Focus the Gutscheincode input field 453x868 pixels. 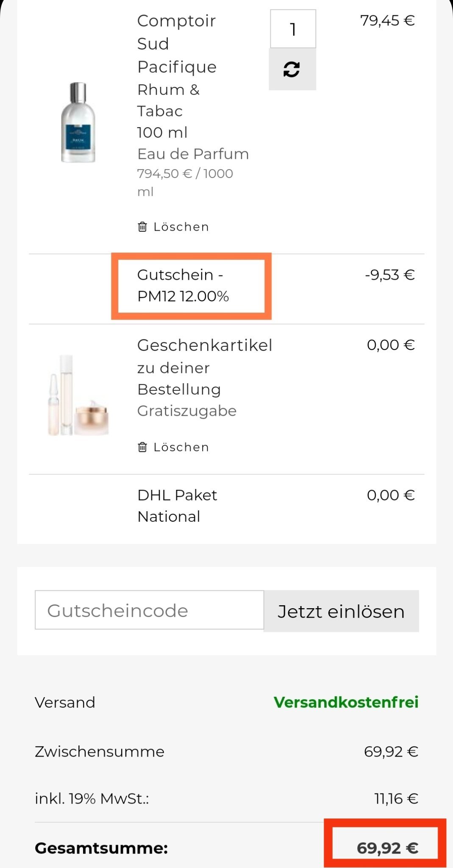pyautogui.click(x=149, y=610)
